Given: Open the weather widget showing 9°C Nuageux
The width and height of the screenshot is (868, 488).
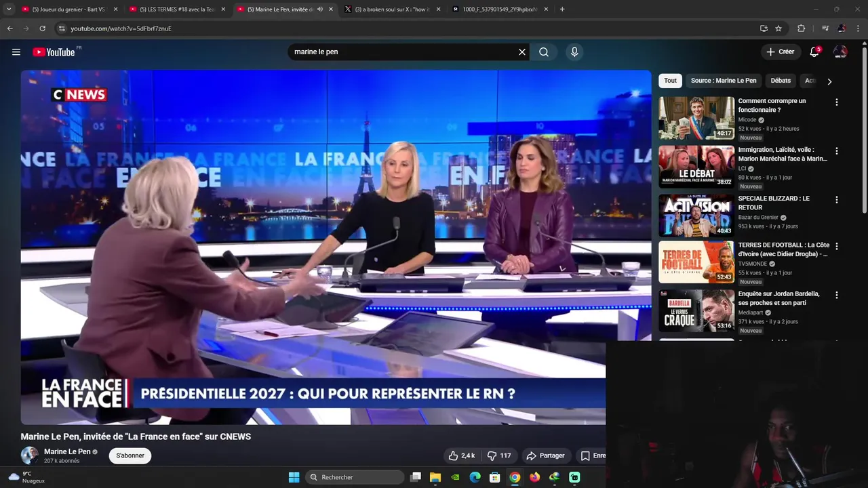Looking at the screenshot, I should (x=26, y=477).
